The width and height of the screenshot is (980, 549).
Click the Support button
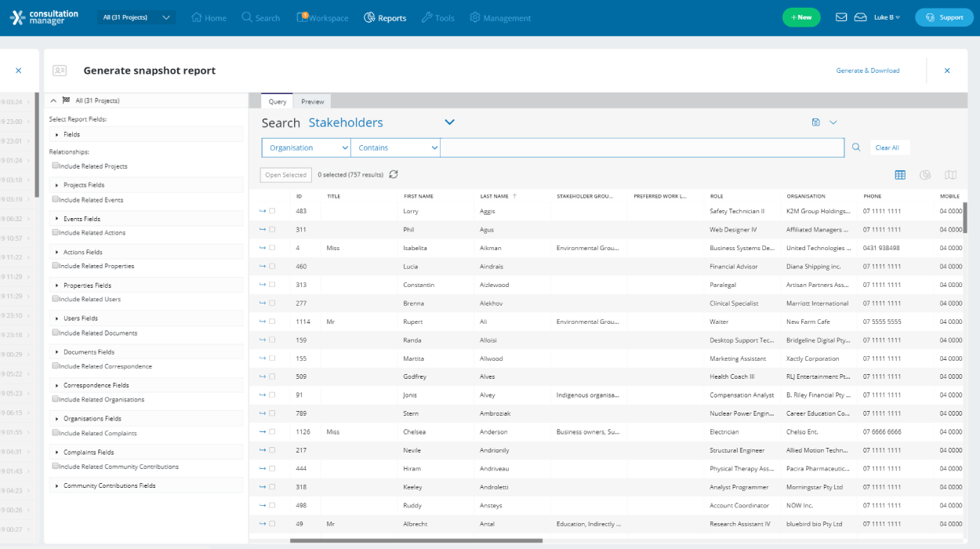(944, 17)
